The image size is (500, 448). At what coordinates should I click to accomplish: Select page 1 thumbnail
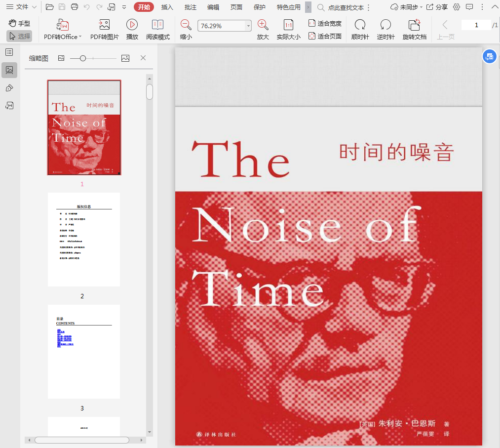tap(84, 127)
